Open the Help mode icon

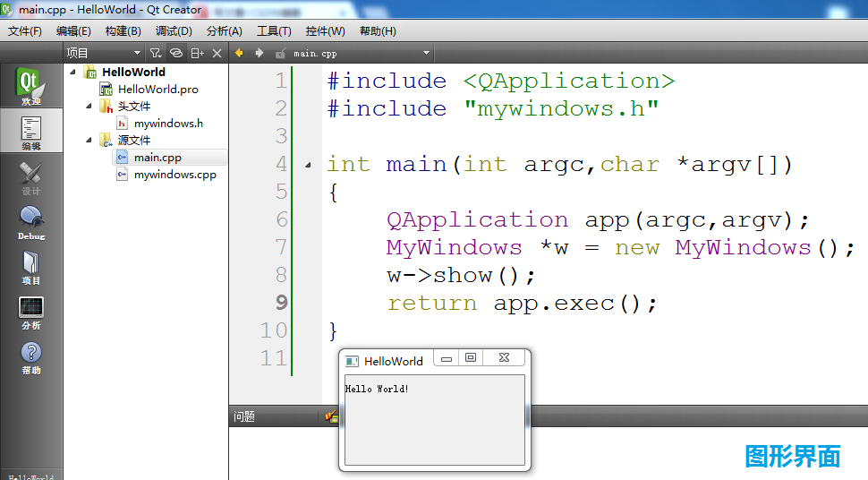click(31, 357)
